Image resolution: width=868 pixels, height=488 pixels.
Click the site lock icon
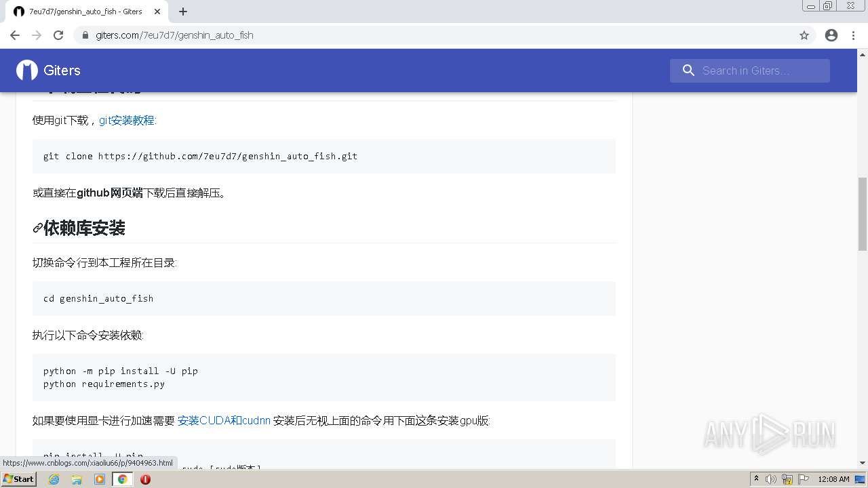tap(85, 35)
